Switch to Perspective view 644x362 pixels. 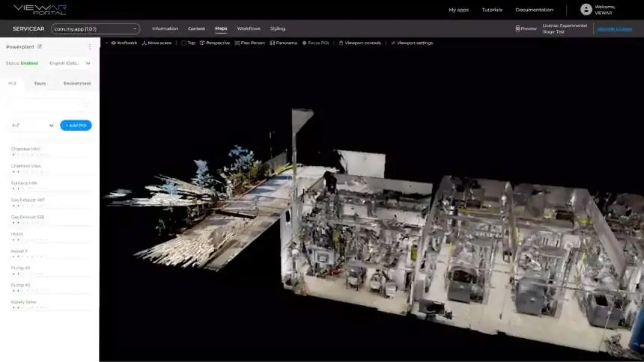pos(215,43)
